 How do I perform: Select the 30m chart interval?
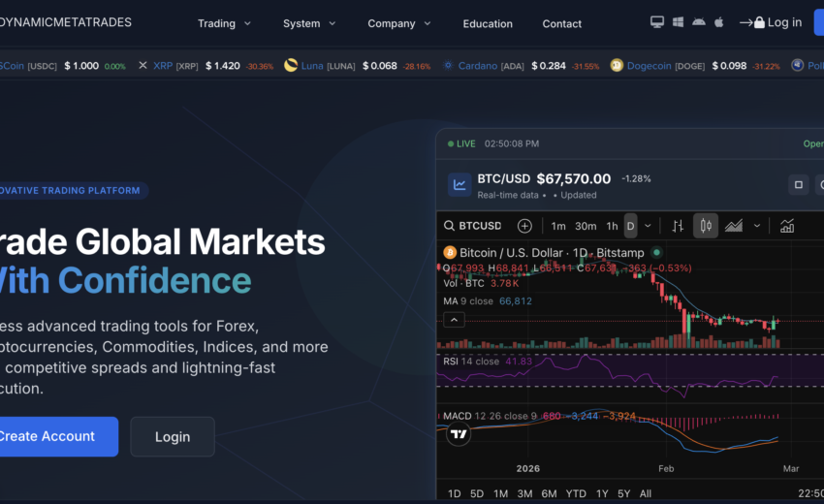pos(586,226)
